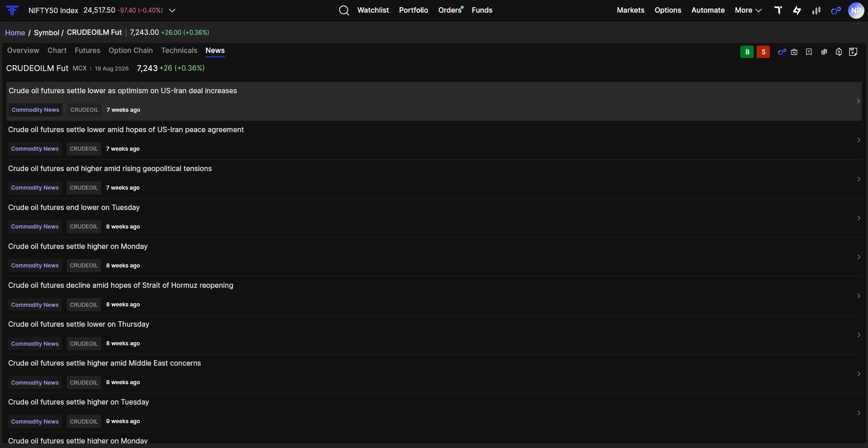Open Automate from the top navigation
868x448 pixels.
(x=708, y=10)
